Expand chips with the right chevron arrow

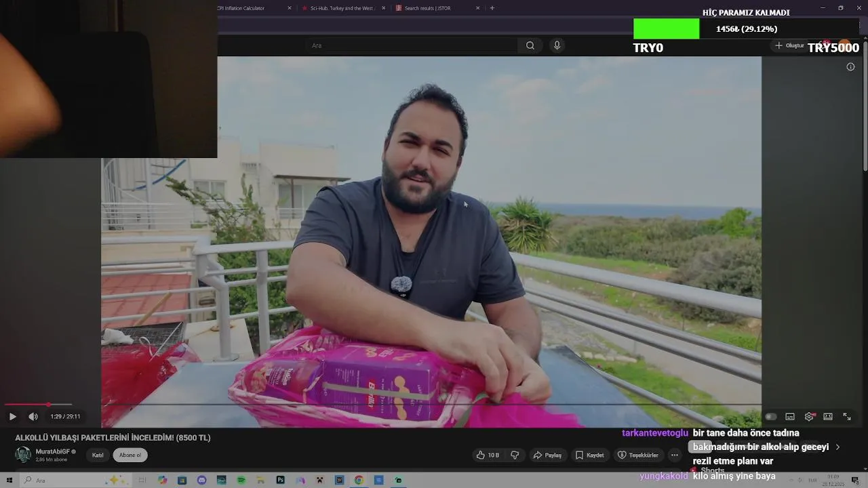point(837,447)
